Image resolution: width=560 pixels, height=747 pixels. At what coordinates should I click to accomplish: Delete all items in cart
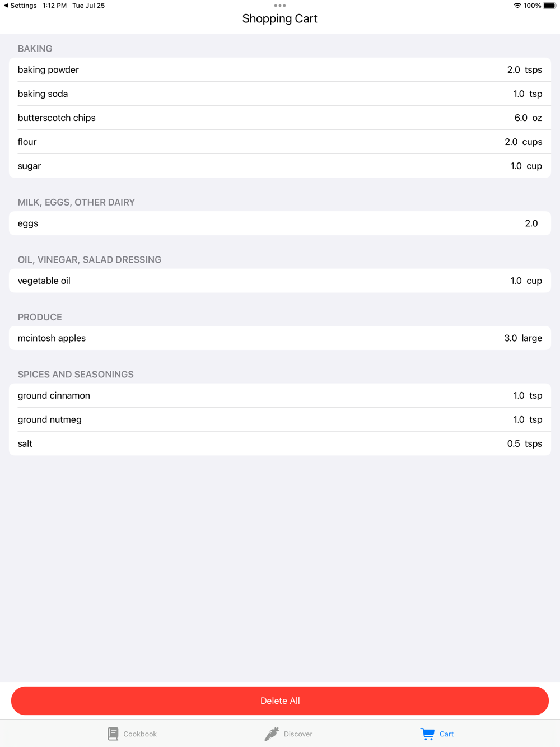click(280, 701)
